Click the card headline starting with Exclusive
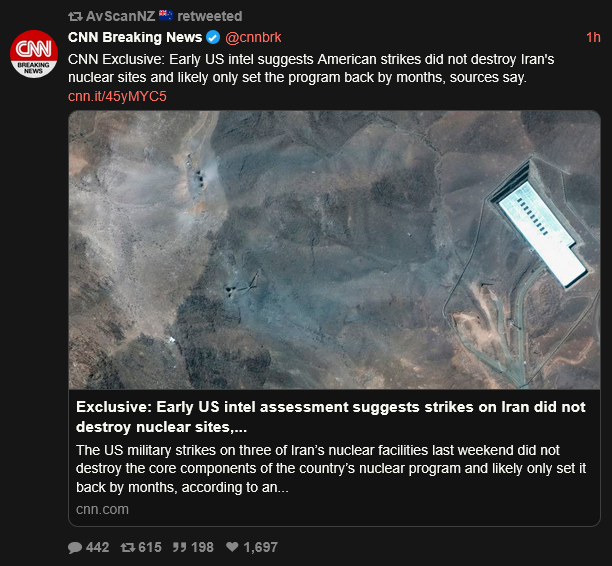 331,417
